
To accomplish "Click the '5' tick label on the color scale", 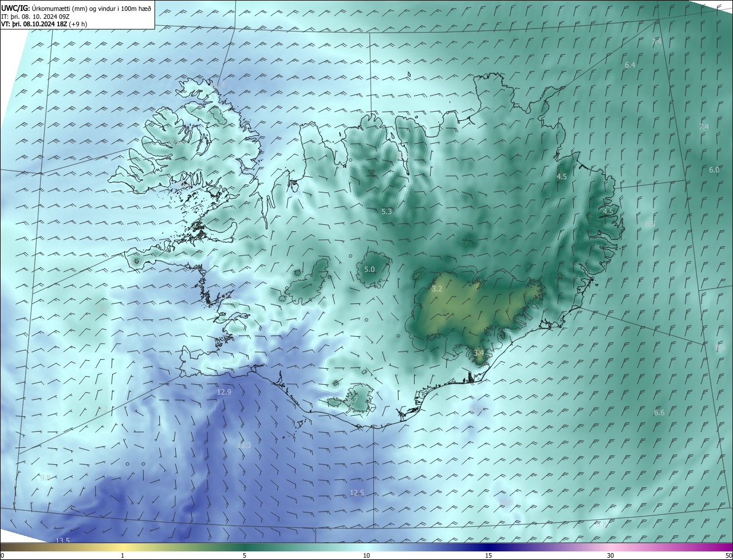I will pos(245,555).
